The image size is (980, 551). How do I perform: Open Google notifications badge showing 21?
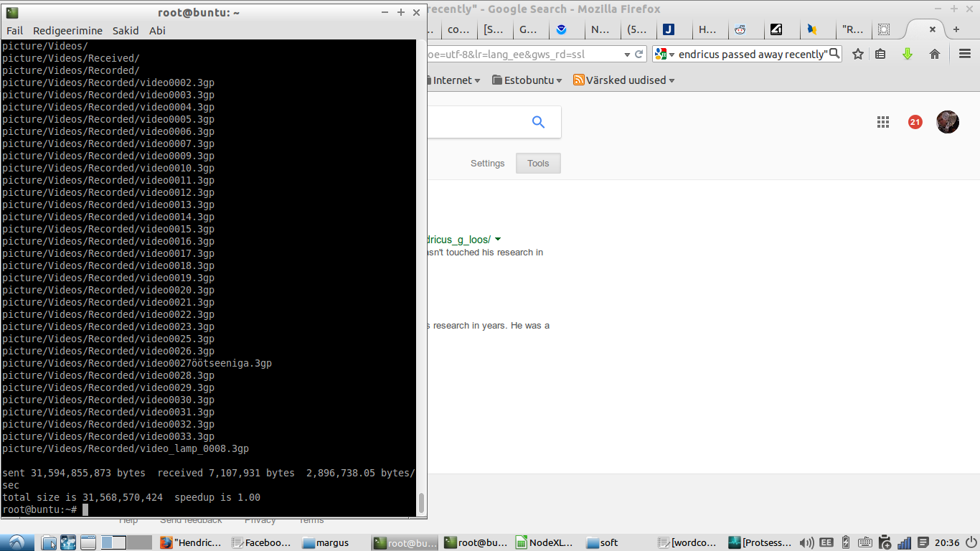(915, 122)
